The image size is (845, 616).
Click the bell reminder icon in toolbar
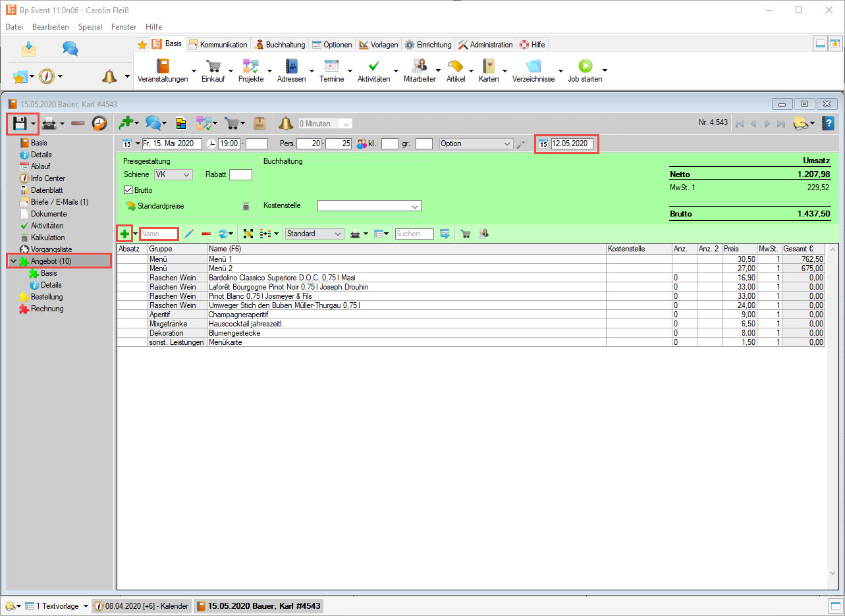coord(285,123)
